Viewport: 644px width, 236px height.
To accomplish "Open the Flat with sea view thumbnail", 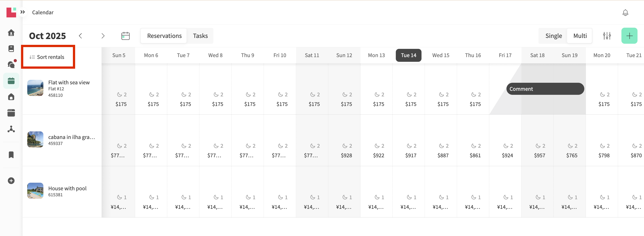I will pyautogui.click(x=35, y=88).
